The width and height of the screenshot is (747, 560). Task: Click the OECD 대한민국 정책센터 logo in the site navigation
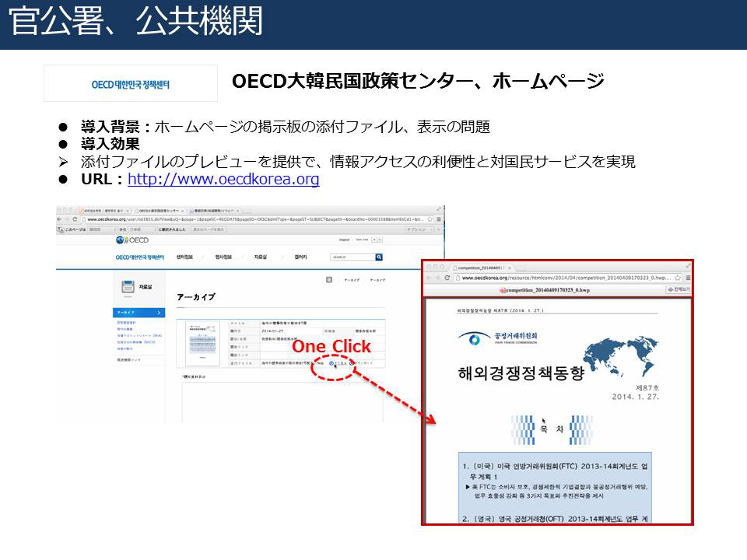[139, 257]
